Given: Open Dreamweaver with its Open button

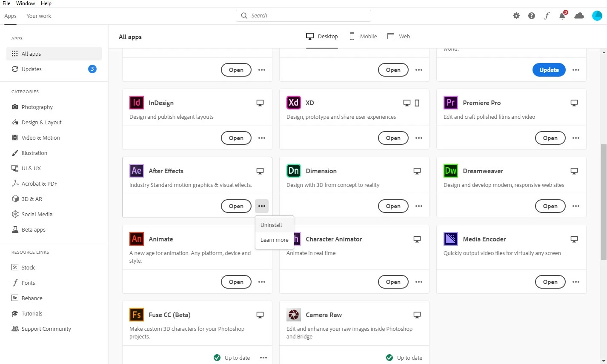Looking at the screenshot, I should 550,206.
